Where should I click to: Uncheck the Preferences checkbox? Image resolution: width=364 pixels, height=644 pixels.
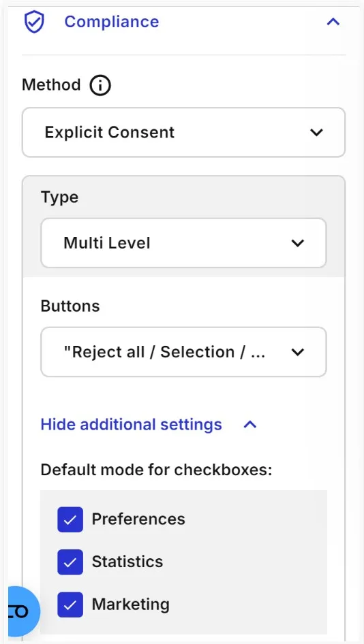[70, 519]
